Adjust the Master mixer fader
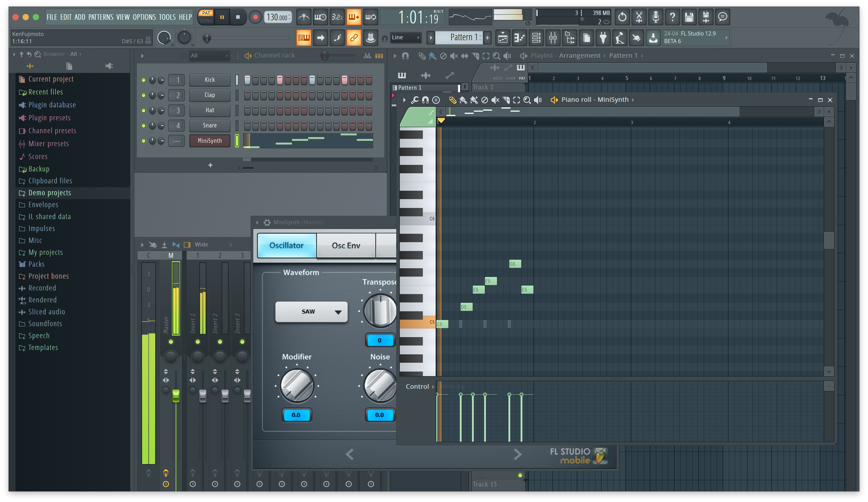 [x=176, y=396]
